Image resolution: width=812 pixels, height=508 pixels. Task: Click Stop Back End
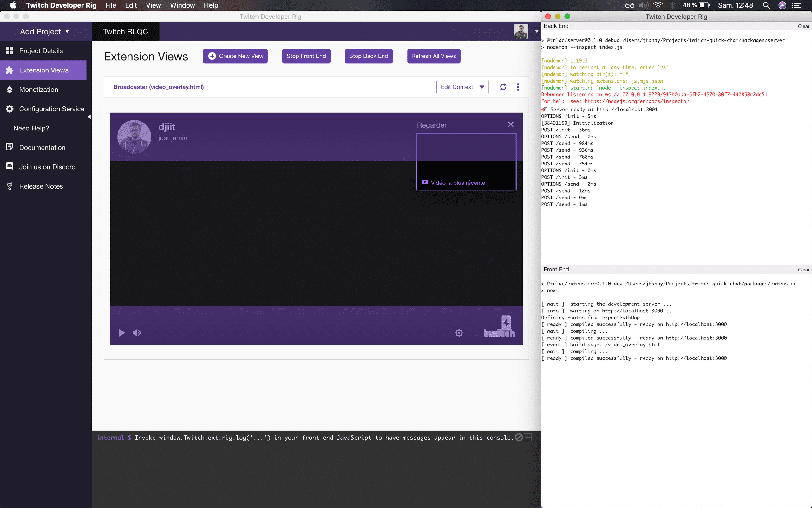[x=369, y=56]
